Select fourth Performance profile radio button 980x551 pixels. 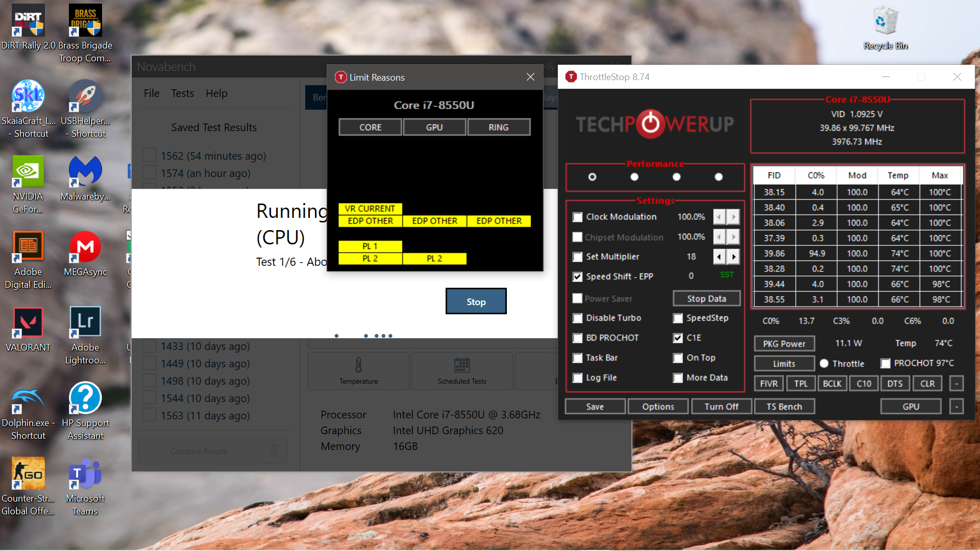[x=719, y=177]
